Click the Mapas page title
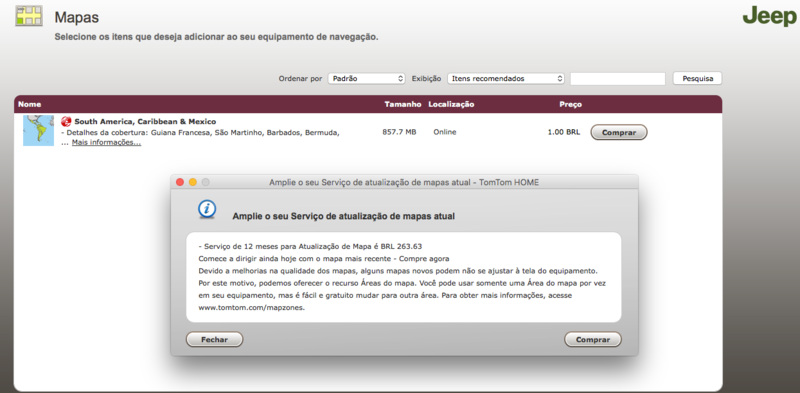Image resolution: width=800 pixels, height=393 pixels. click(77, 17)
